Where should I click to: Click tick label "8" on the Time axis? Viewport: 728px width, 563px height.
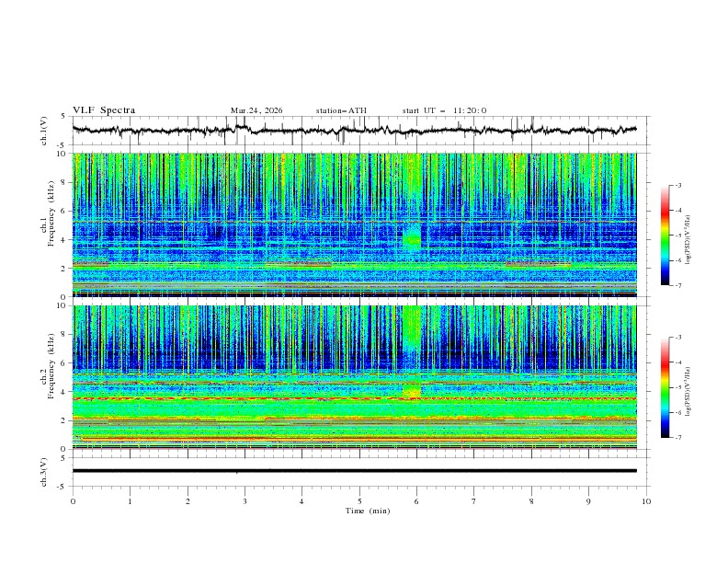(x=531, y=501)
